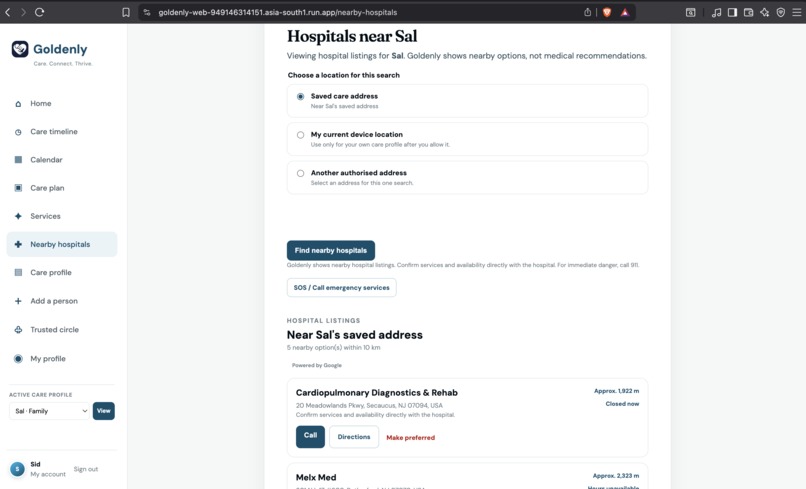Open Care plan in the sidebar
The width and height of the screenshot is (806, 489).
[x=62, y=188]
